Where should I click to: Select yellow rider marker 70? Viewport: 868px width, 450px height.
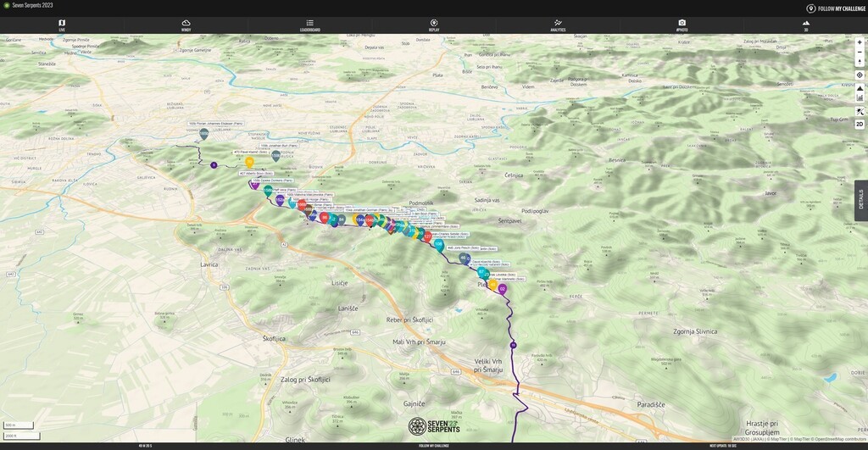point(250,162)
